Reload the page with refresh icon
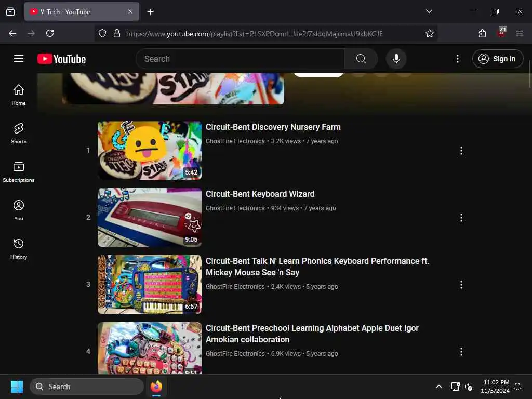Screen dimensions: 532x399 click(x=50, y=33)
